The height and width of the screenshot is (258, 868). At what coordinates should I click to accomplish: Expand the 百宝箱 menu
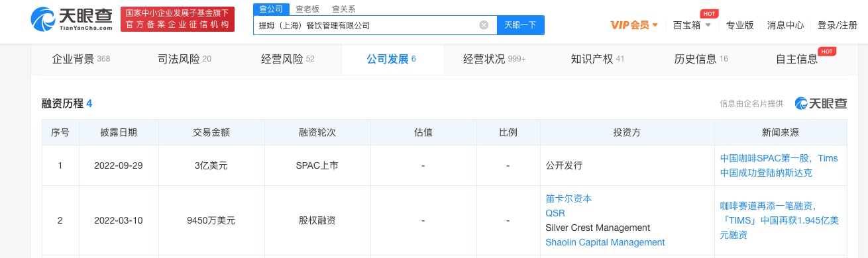pos(692,25)
